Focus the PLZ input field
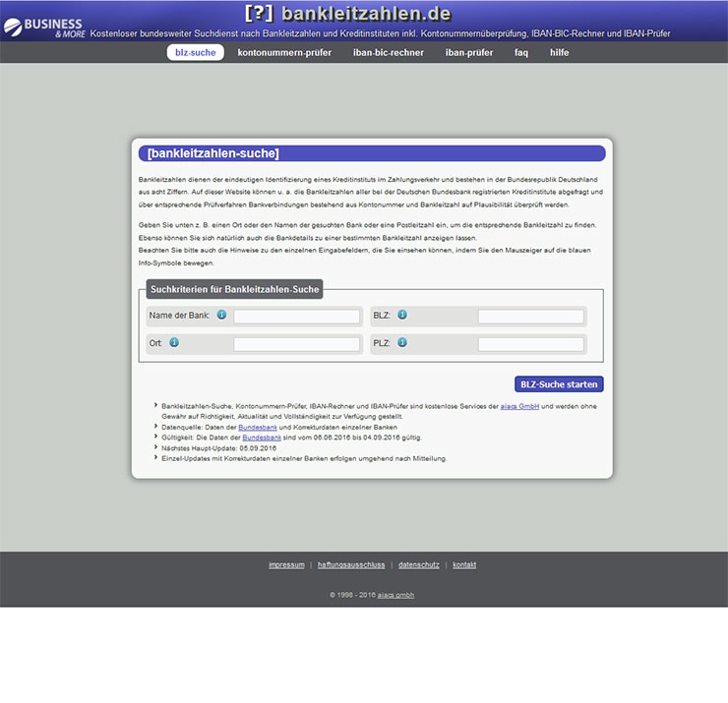Viewport: 728px width, 703px height. coord(530,344)
